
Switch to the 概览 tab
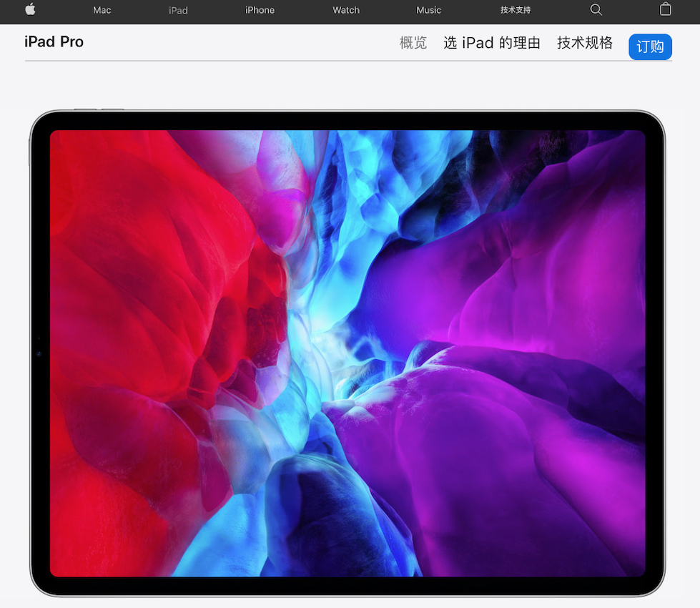413,43
